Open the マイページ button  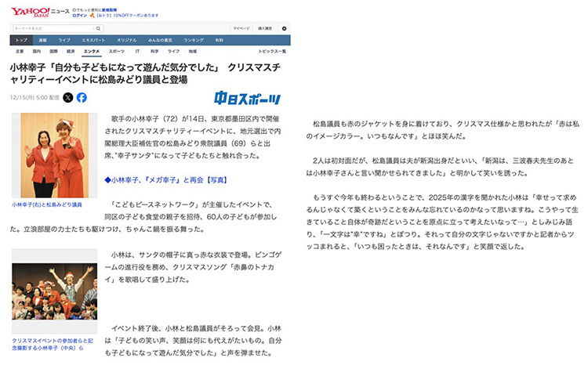(241, 28)
